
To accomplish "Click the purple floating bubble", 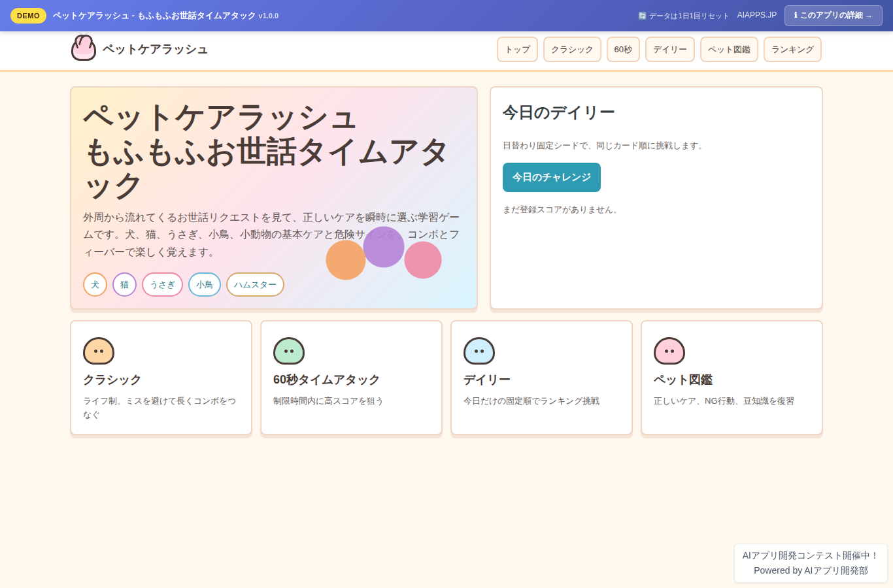I will click(x=384, y=247).
